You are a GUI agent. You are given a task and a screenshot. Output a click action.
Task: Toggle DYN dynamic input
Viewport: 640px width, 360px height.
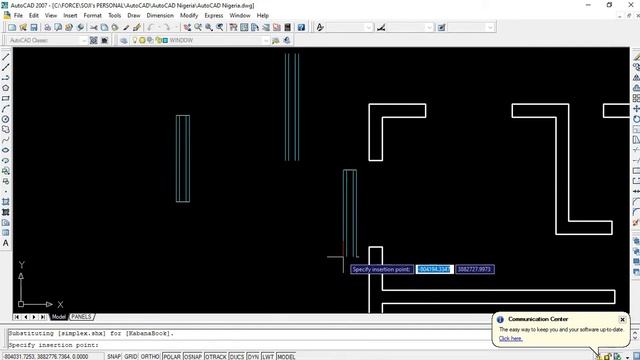(253, 356)
